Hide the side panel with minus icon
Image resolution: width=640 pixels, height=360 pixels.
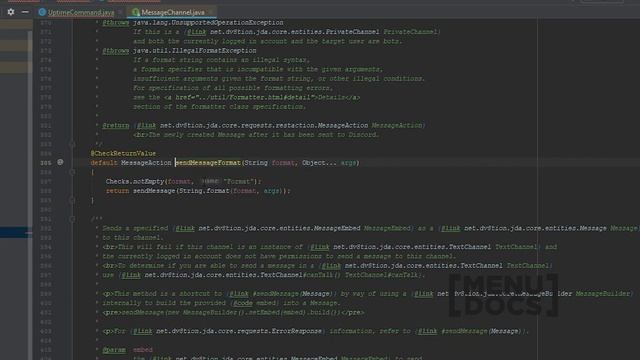point(25,12)
